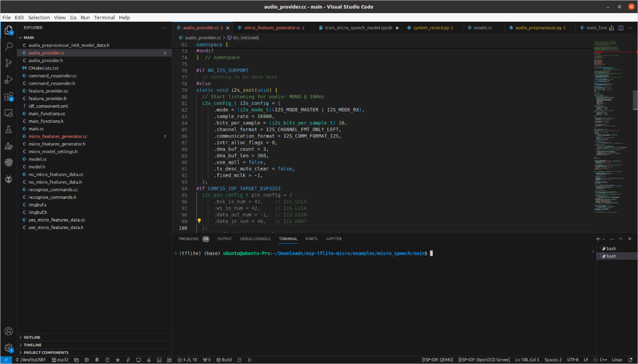
Task: Open feature_provider.cc in explorer
Action: 48,91
